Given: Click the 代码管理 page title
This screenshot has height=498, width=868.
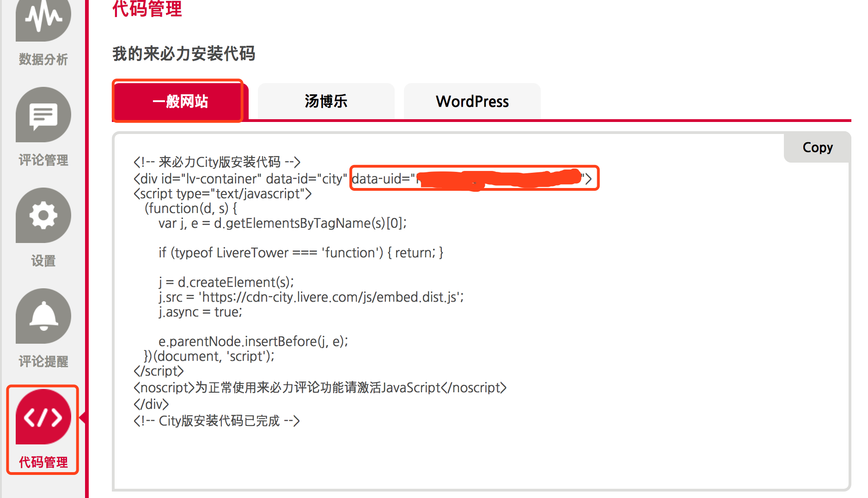Looking at the screenshot, I should (147, 9).
